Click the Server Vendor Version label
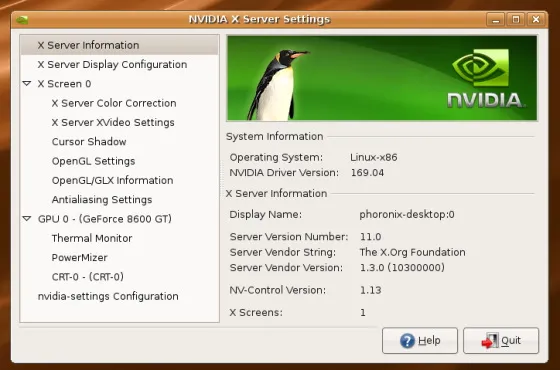 pyautogui.click(x=286, y=267)
